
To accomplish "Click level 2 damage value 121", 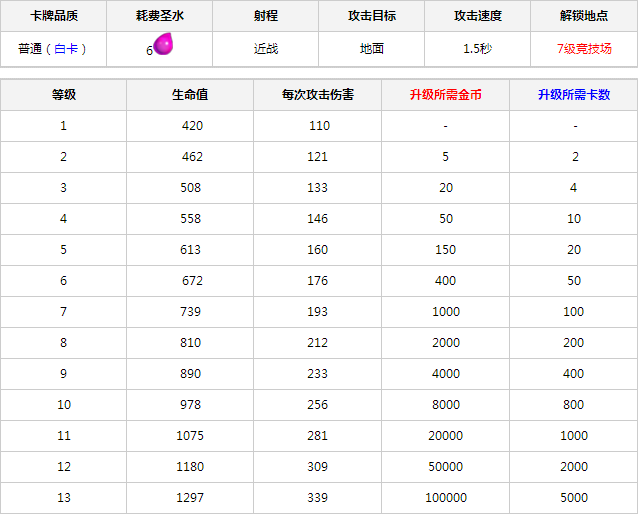I will [317, 157].
